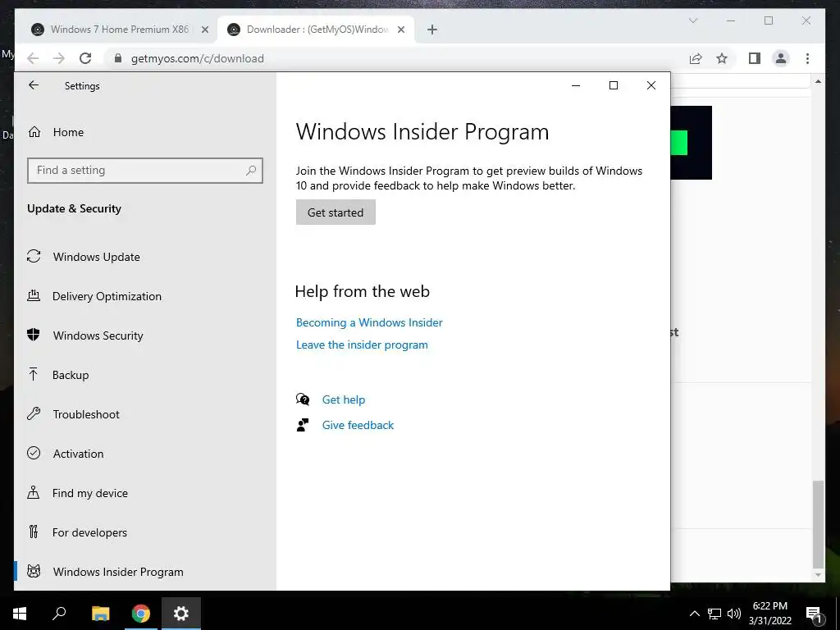Click Chrome share this page icon
Image resolution: width=840 pixels, height=630 pixels.
pyautogui.click(x=696, y=58)
